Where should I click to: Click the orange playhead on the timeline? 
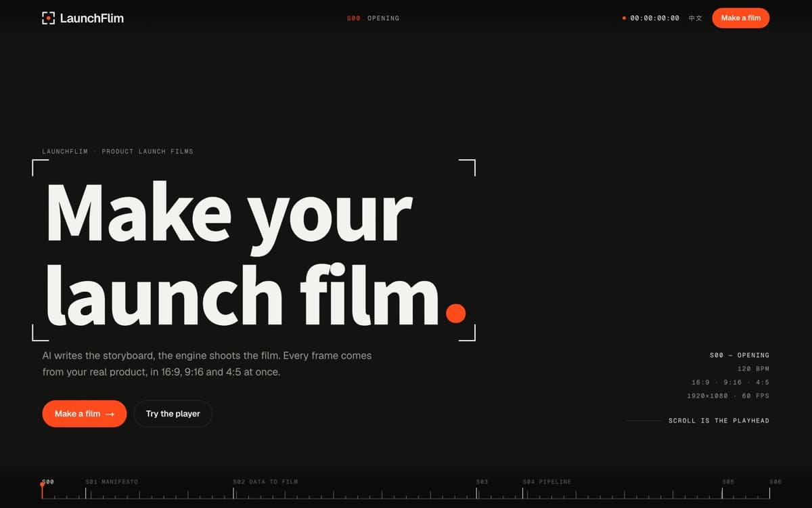(42, 490)
